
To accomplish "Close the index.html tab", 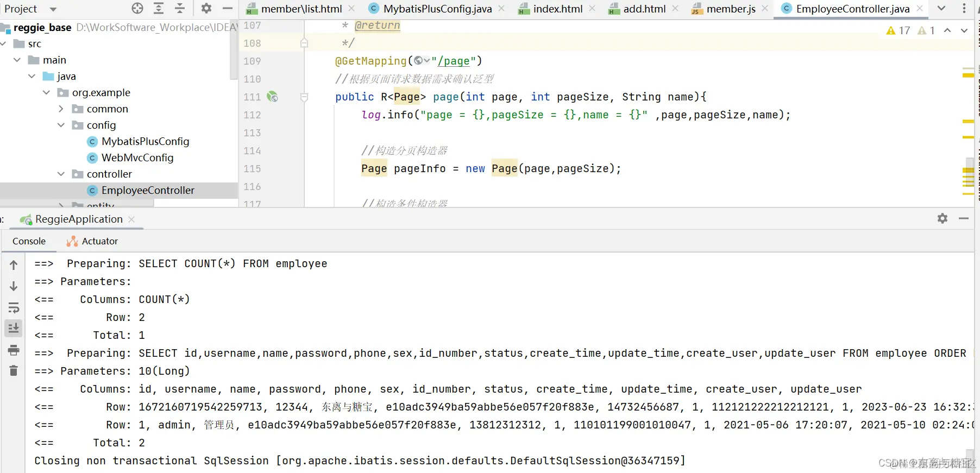I will pos(592,9).
